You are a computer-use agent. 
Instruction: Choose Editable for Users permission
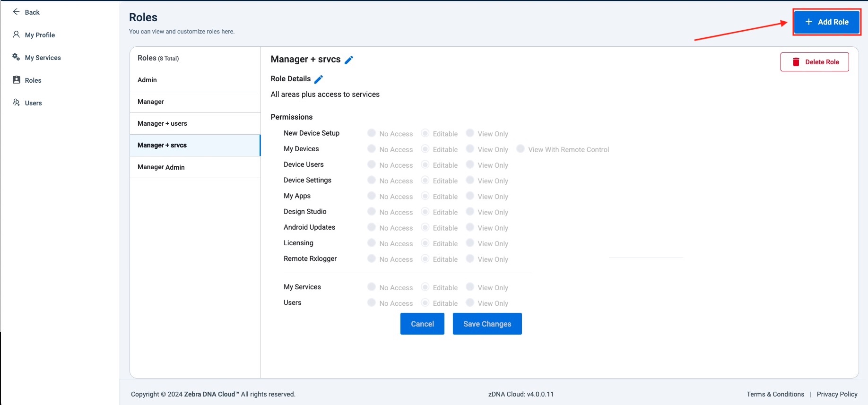tap(425, 303)
